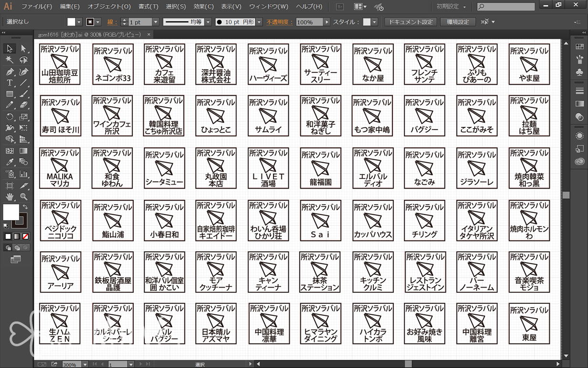The width and height of the screenshot is (588, 368).
Task: Select the Rotate tool
Action: coord(10,117)
